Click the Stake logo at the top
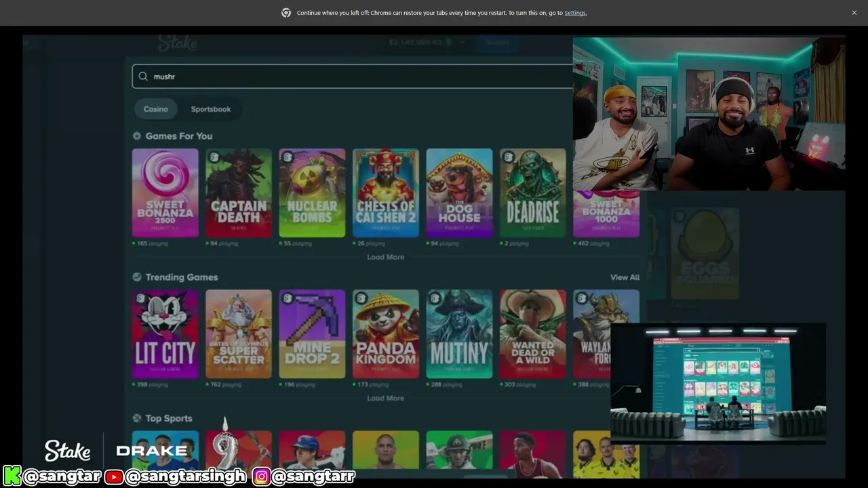Image resolution: width=868 pixels, height=488 pixels. tap(178, 43)
